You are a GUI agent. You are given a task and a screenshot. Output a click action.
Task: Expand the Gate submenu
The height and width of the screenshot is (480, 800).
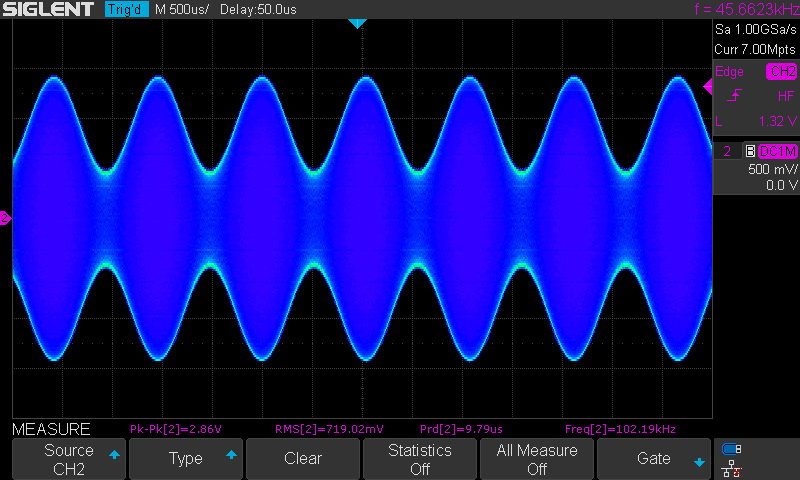coord(654,459)
